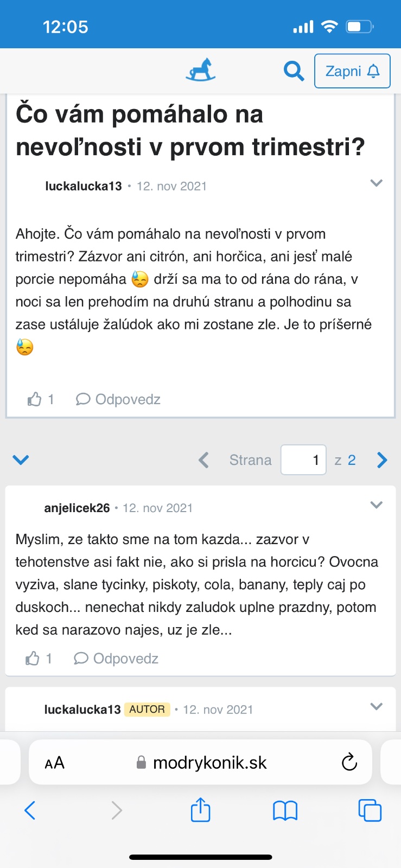The image size is (401, 868).
Task: Open options chevron on anjelicek26's comment
Action: pos(376,505)
